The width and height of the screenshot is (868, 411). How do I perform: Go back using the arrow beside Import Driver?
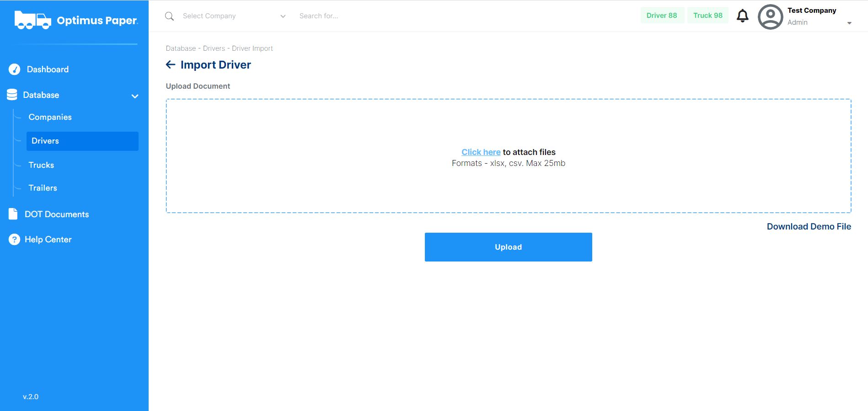(171, 65)
